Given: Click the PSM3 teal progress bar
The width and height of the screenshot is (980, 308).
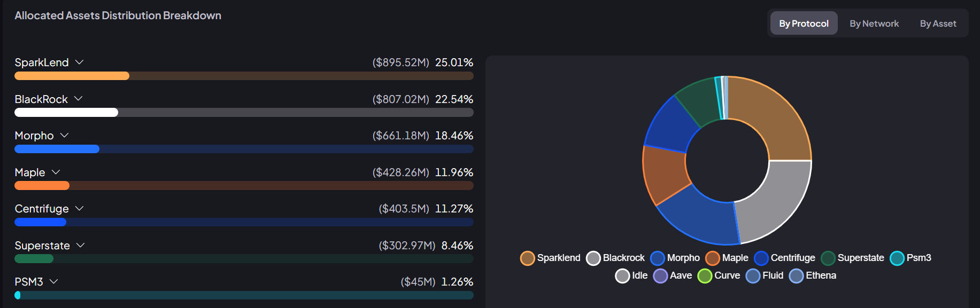Looking at the screenshot, I should [x=18, y=295].
